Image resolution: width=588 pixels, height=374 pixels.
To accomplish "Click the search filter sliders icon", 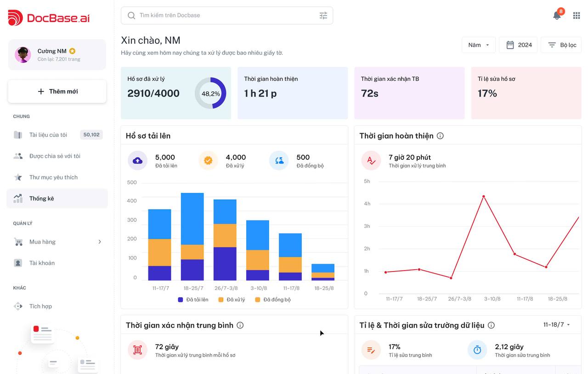I will coord(323,15).
